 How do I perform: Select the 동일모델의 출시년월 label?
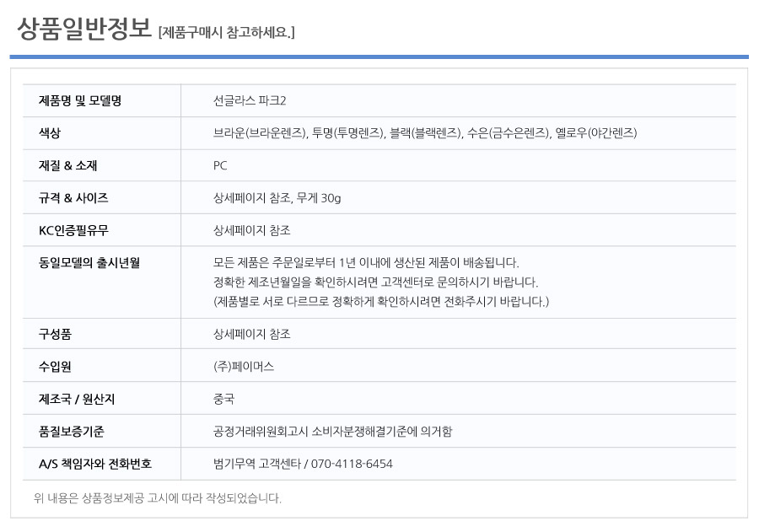(x=89, y=263)
